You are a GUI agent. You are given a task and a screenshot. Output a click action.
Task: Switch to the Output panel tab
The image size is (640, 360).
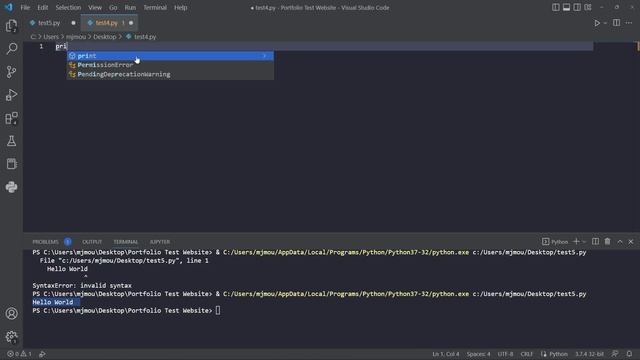92,242
